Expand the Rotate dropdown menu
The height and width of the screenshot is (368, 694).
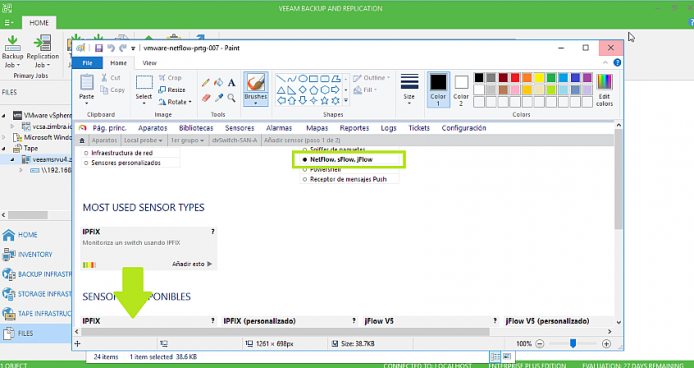(175, 102)
